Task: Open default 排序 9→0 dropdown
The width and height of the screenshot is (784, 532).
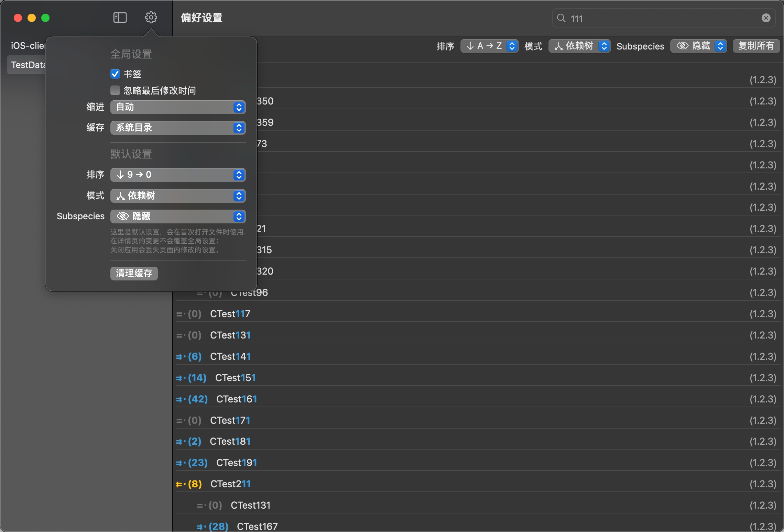Action: [x=178, y=175]
